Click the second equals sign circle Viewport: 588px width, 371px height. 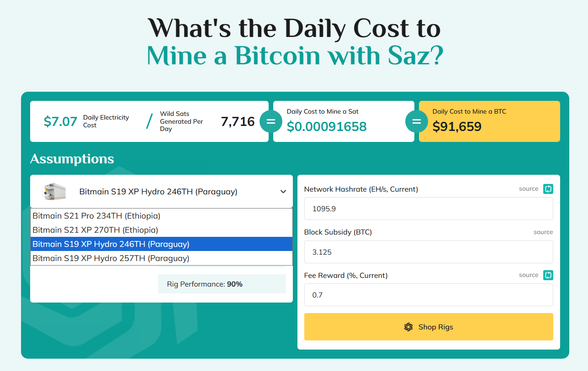[417, 122]
